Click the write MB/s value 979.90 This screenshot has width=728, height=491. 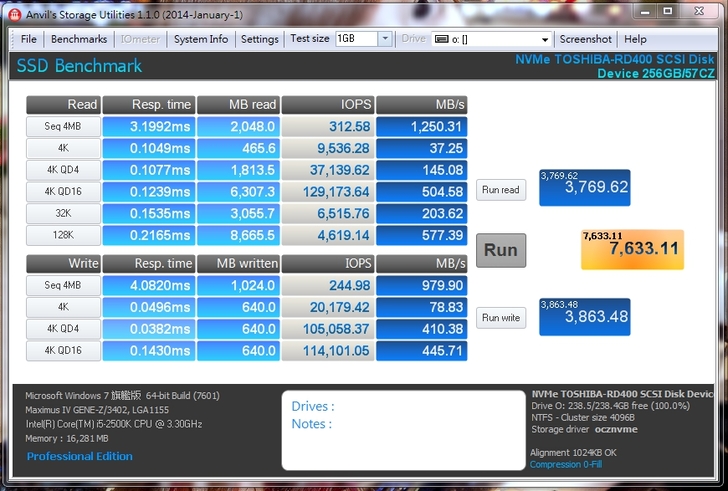[422, 285]
